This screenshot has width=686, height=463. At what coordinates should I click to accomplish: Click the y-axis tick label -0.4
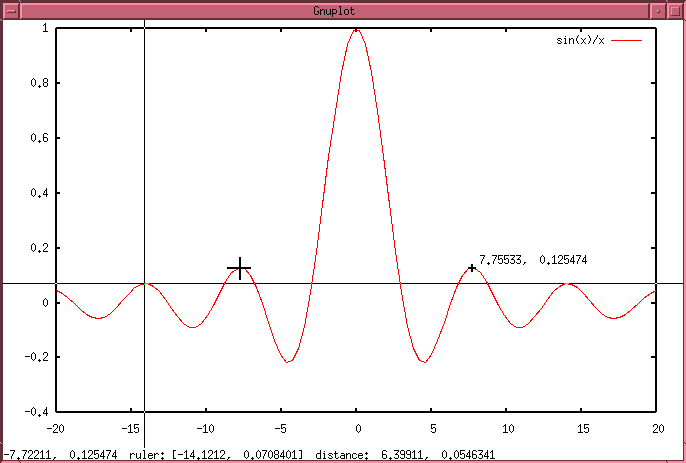pyautogui.click(x=36, y=411)
